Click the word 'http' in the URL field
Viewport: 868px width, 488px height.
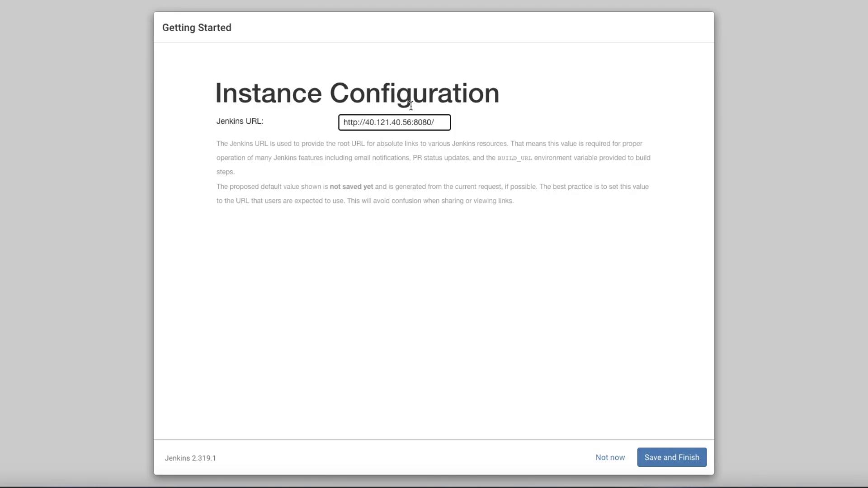pos(350,122)
